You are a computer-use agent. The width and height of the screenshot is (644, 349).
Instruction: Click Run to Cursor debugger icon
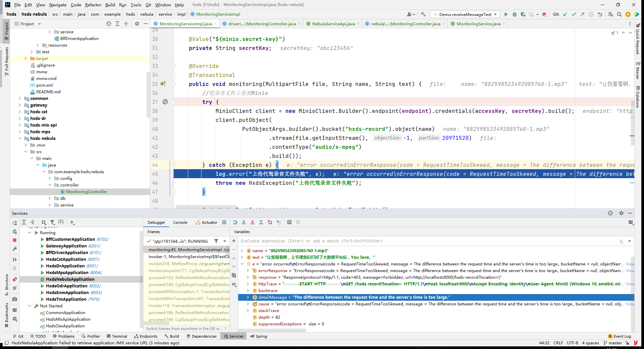pyautogui.click(x=278, y=222)
